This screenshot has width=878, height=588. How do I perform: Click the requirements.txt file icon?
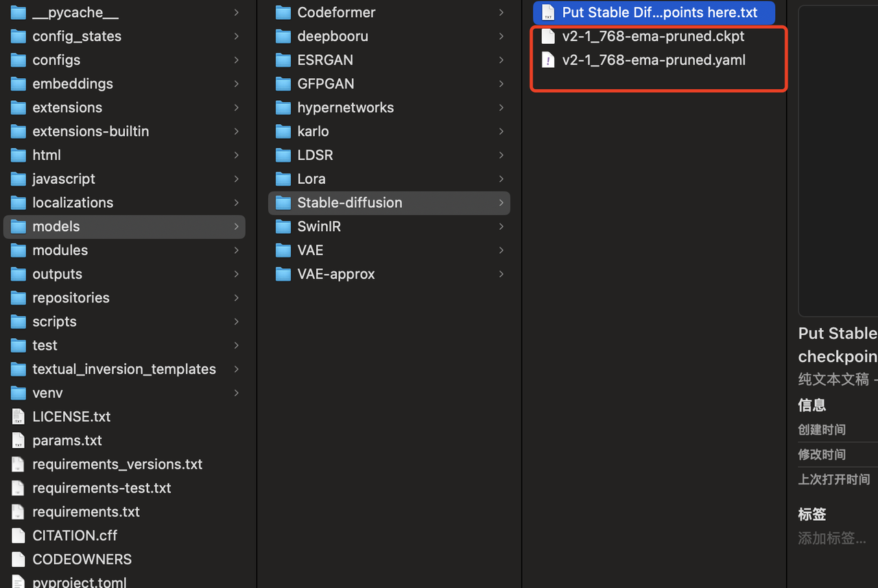click(19, 512)
